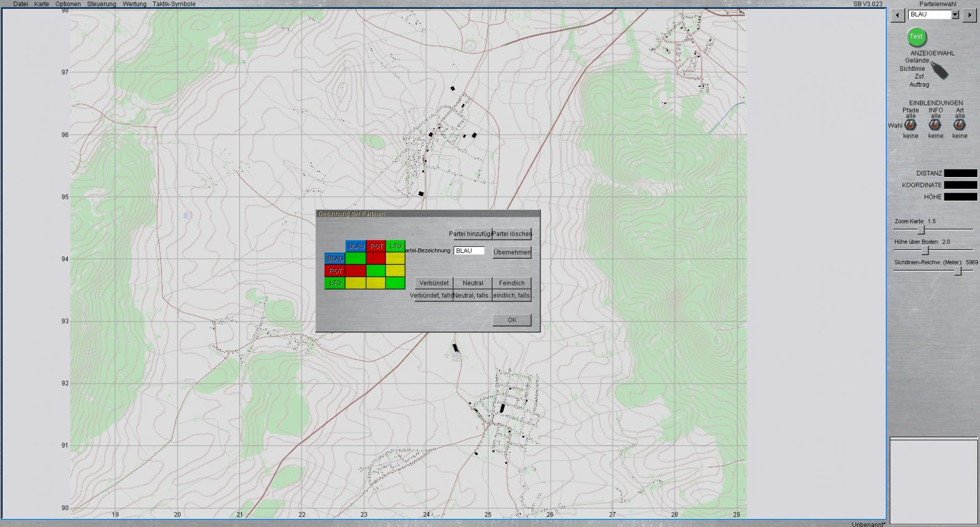The width and height of the screenshot is (980, 527).
Task: Open the Wertung menu
Action: (x=134, y=4)
